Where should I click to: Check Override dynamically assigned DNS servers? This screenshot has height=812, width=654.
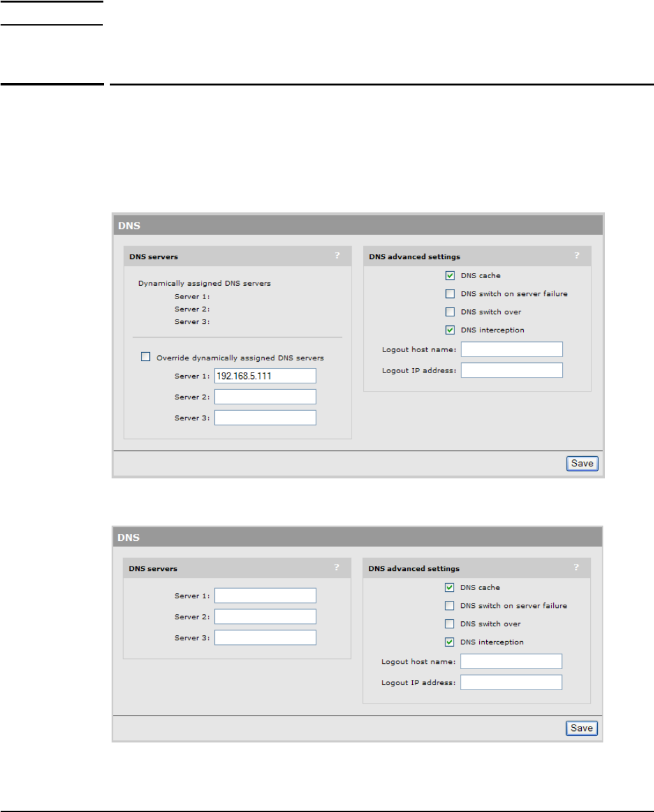145,357
